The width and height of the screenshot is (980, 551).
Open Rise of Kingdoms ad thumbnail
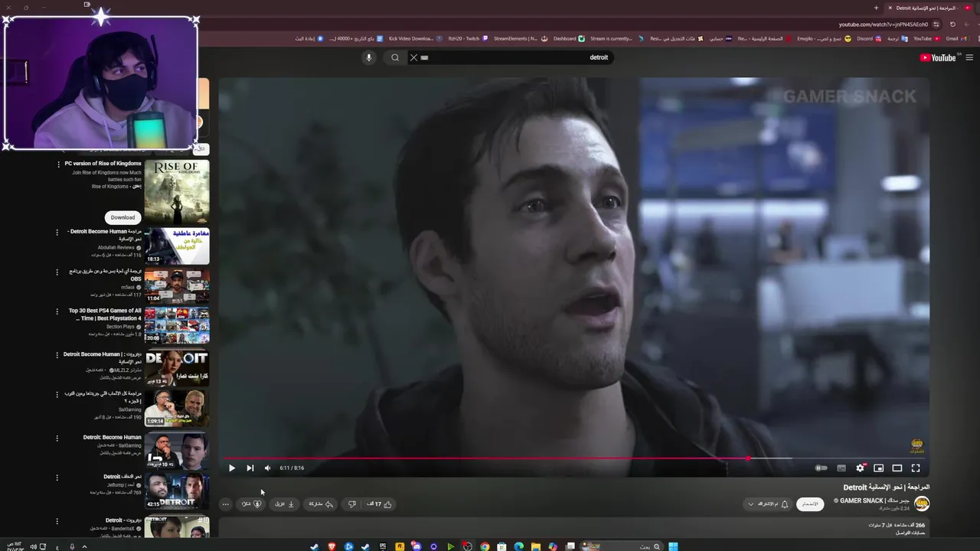177,192
